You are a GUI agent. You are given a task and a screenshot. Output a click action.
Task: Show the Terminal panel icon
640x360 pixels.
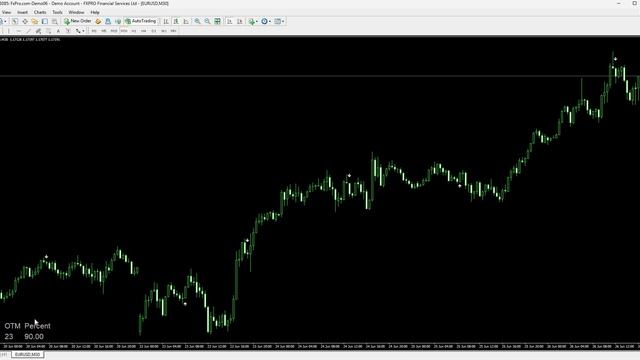(44, 21)
